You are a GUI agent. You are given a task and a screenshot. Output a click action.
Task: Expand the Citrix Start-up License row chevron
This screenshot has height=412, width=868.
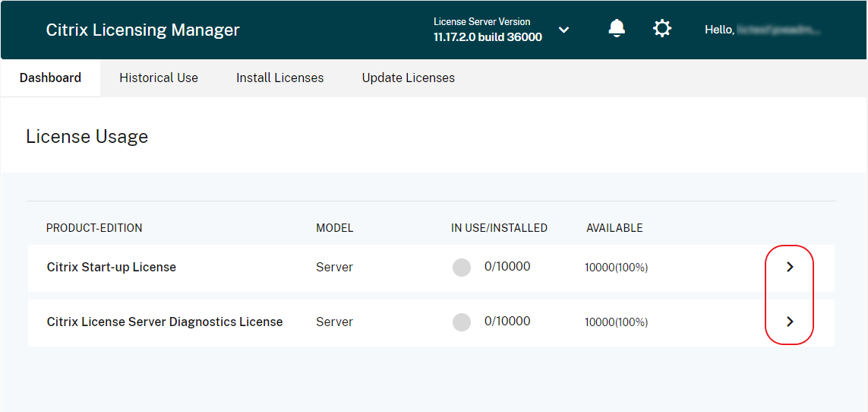coord(790,267)
